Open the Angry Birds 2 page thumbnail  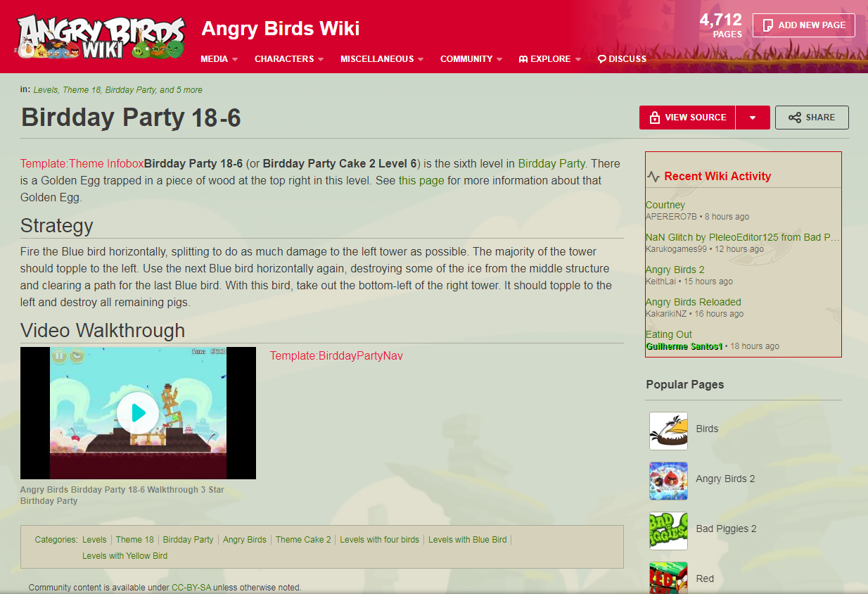coord(668,481)
